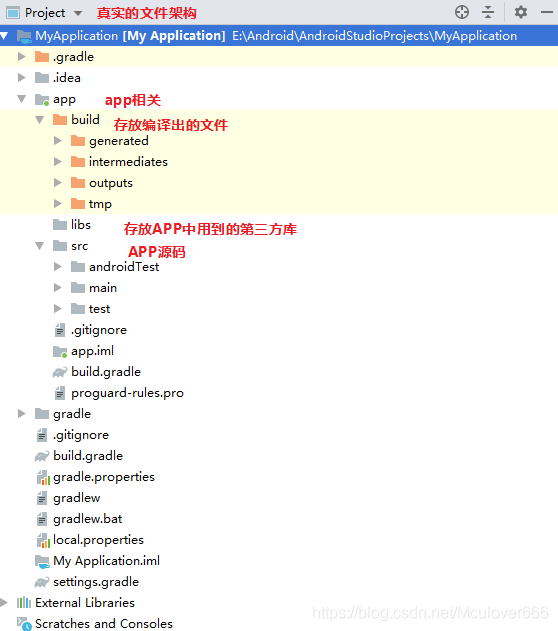
Task: Expand the intermediates folder
Action: click(58, 162)
